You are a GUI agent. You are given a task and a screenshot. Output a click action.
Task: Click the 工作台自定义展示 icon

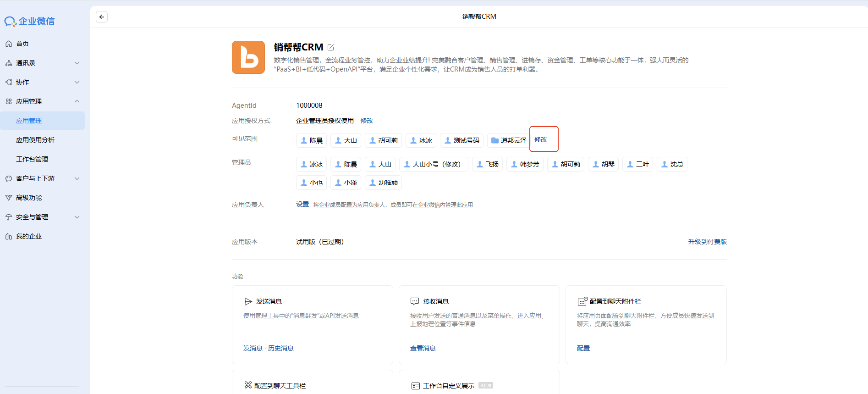click(x=415, y=386)
